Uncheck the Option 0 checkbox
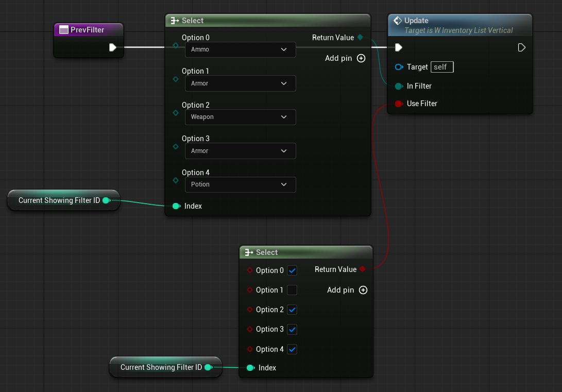Screen dimensions: 562x392 (292, 270)
